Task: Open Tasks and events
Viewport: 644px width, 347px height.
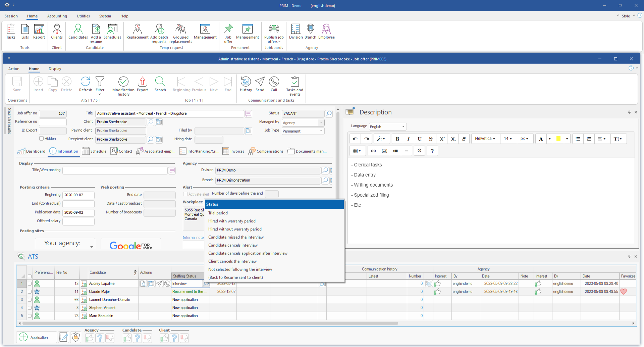Action: point(294,86)
